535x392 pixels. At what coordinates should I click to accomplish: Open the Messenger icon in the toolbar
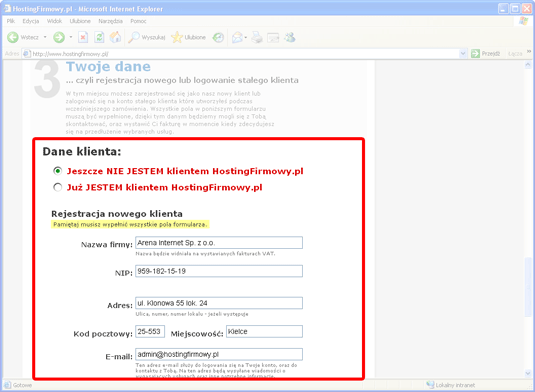click(x=290, y=37)
